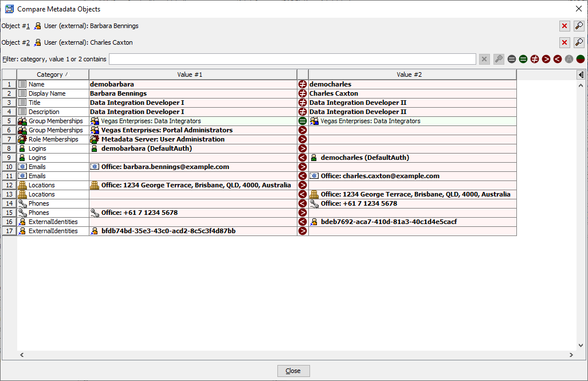Click the user icon next to Object #1 label
The width and height of the screenshot is (588, 381).
click(x=37, y=26)
